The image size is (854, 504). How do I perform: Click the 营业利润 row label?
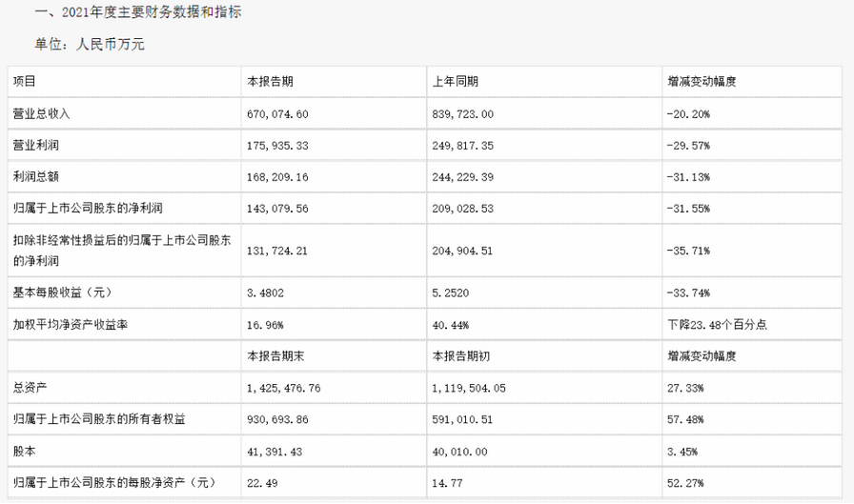(x=36, y=146)
